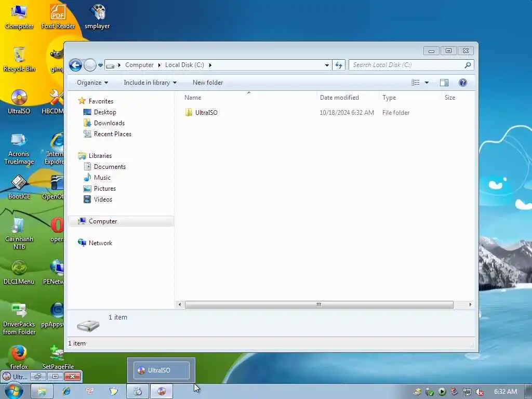Select Network in the navigation pane
The height and width of the screenshot is (399, 532).
click(100, 243)
